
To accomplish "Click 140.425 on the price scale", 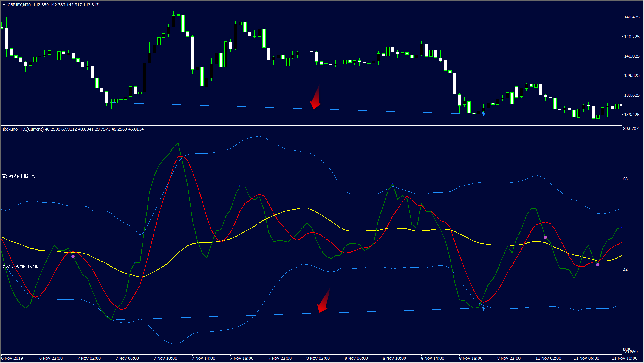I will [631, 17].
